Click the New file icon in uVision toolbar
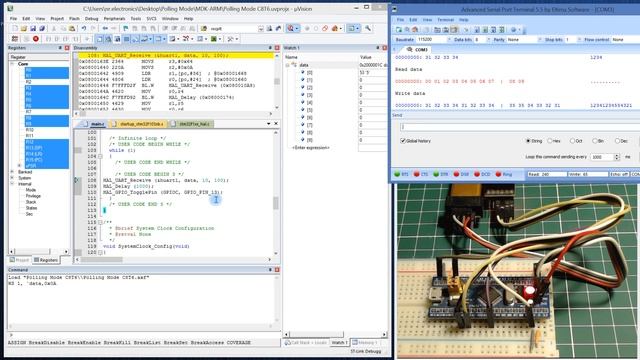This screenshot has width=640, height=360. (x=15, y=29)
